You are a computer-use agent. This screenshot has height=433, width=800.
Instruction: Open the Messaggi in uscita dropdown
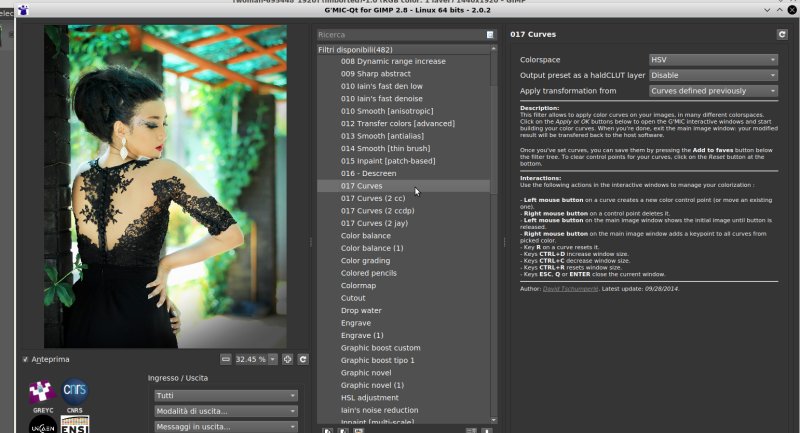click(226, 427)
